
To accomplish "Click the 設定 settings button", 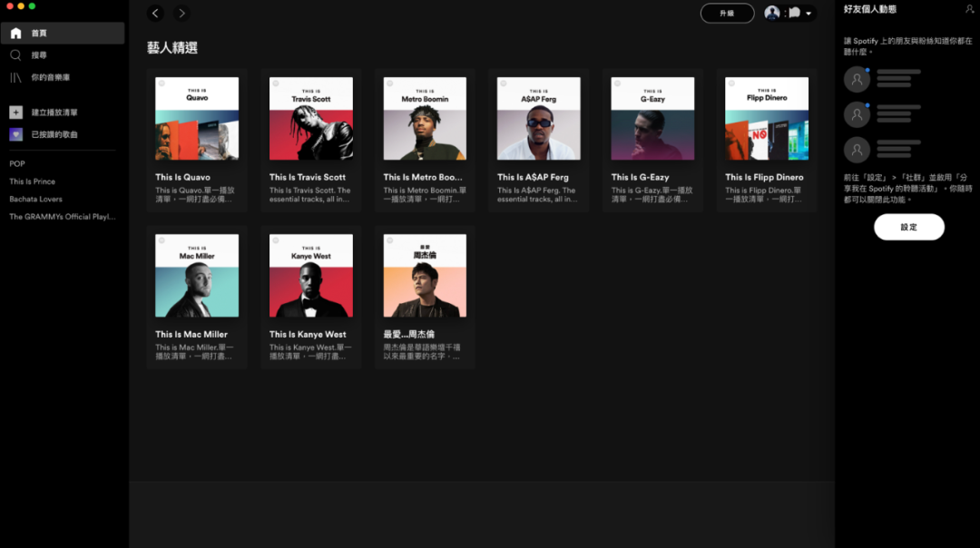I will [908, 227].
